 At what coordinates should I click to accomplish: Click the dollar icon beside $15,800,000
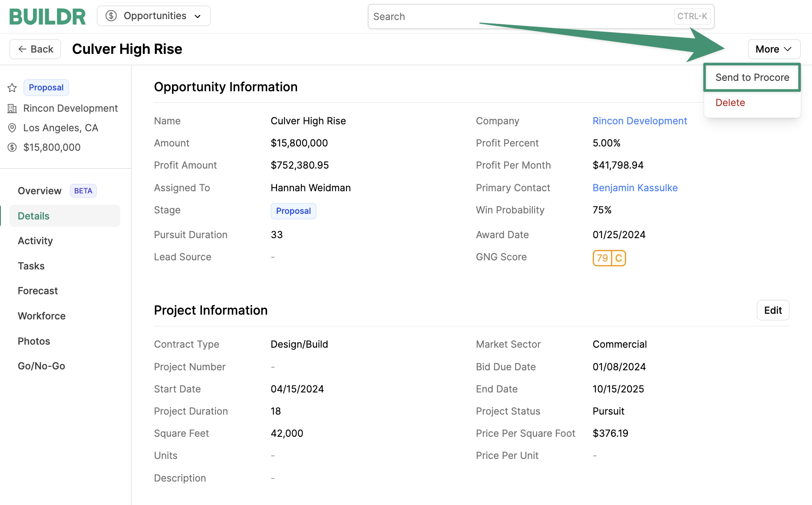[x=12, y=147]
